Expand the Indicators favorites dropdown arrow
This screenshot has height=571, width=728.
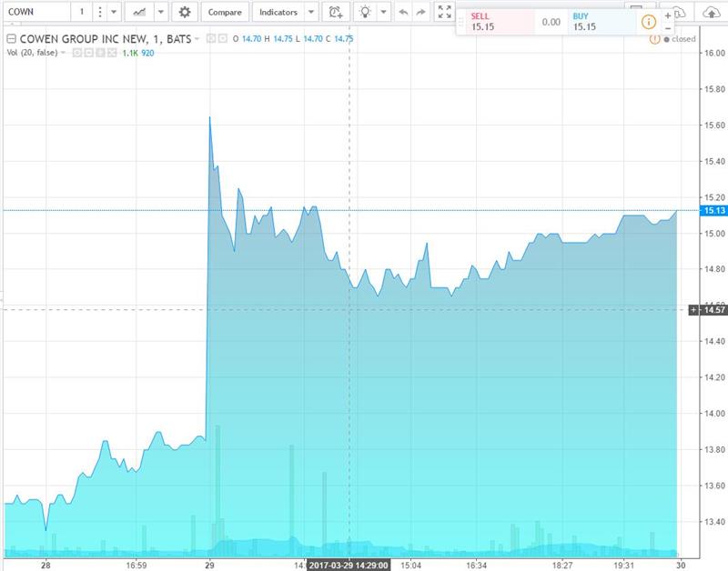point(311,13)
